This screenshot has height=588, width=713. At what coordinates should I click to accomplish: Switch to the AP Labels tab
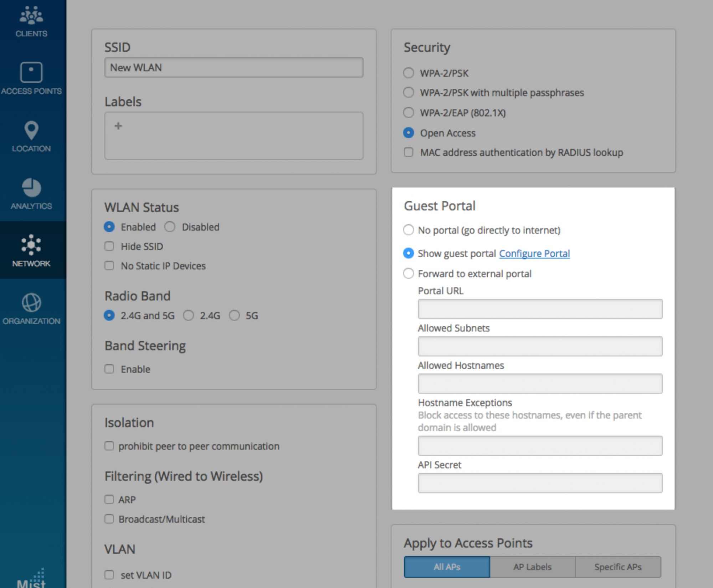pyautogui.click(x=532, y=567)
